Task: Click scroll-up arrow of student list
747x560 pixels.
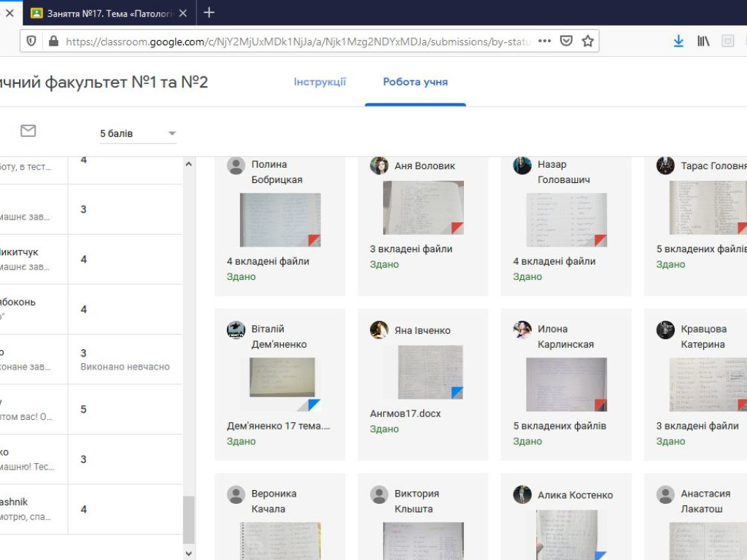Action: point(189,164)
